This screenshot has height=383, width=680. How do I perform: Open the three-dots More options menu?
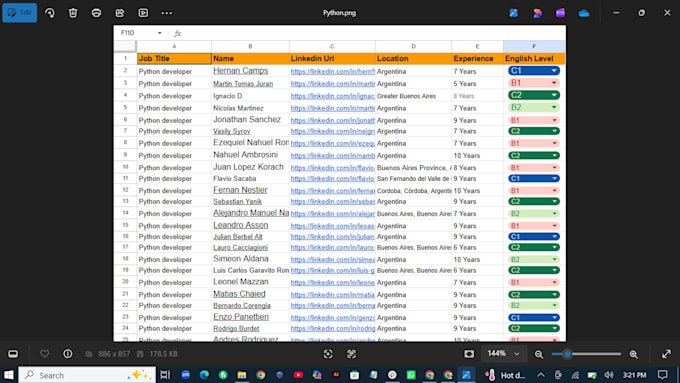click(x=167, y=13)
